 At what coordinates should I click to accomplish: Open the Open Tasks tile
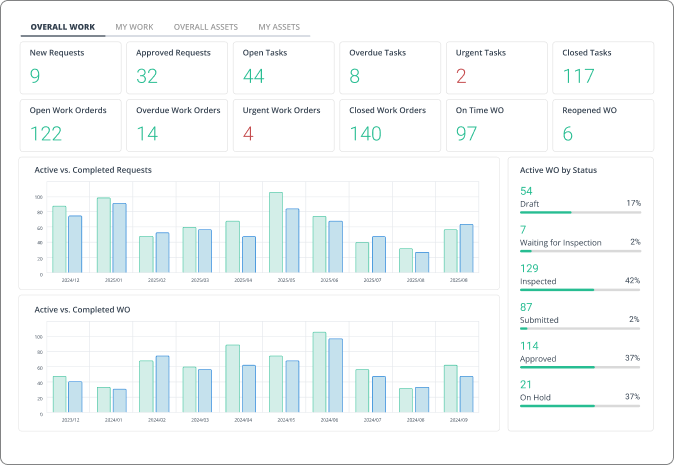tap(284, 67)
